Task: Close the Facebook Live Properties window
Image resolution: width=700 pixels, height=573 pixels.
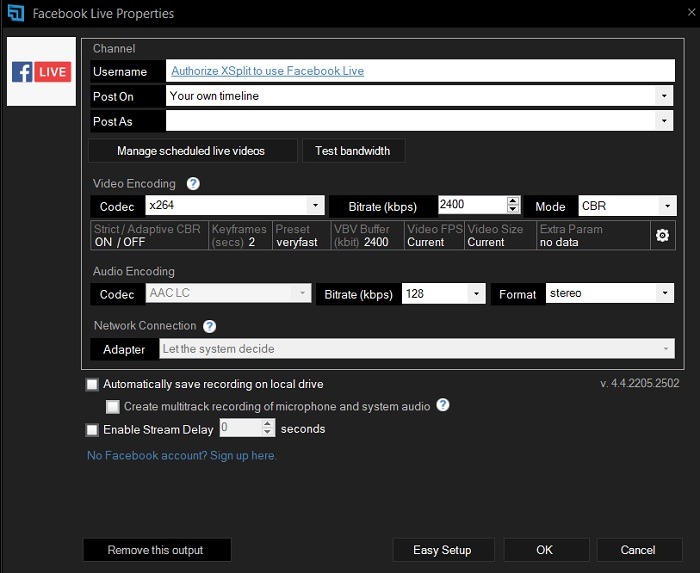Action: point(691,12)
